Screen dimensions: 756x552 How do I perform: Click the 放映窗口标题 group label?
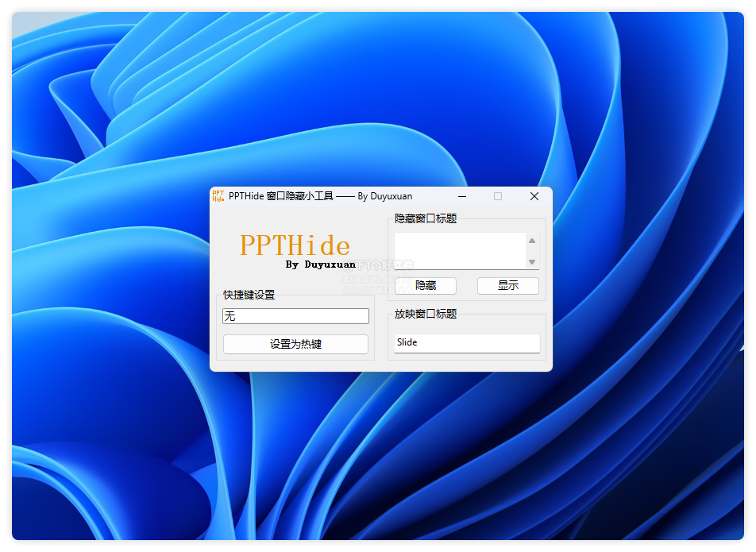426,314
